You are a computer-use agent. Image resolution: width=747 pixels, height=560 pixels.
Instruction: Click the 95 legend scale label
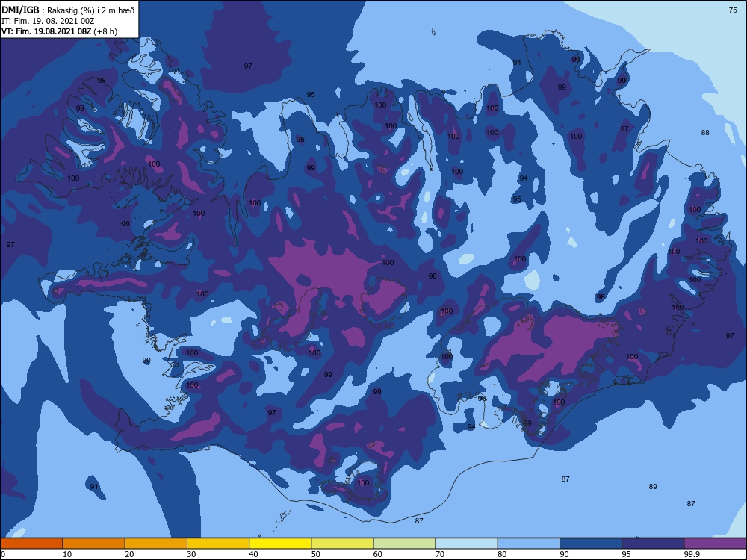(626, 554)
